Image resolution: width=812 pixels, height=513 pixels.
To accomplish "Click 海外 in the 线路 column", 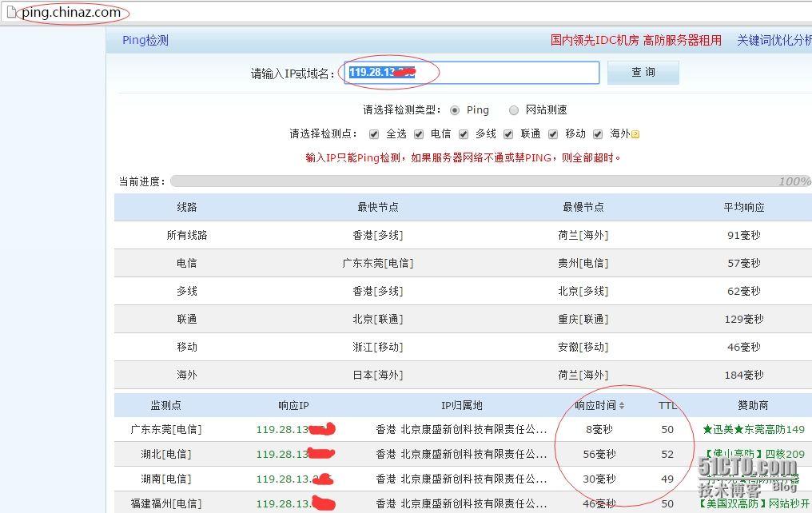I will coord(187,375).
